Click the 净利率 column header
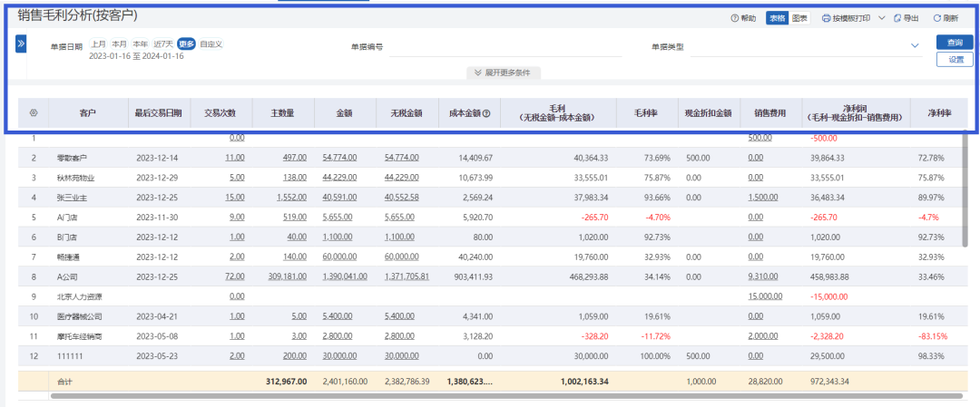This screenshot has width=980, height=407. [x=939, y=113]
